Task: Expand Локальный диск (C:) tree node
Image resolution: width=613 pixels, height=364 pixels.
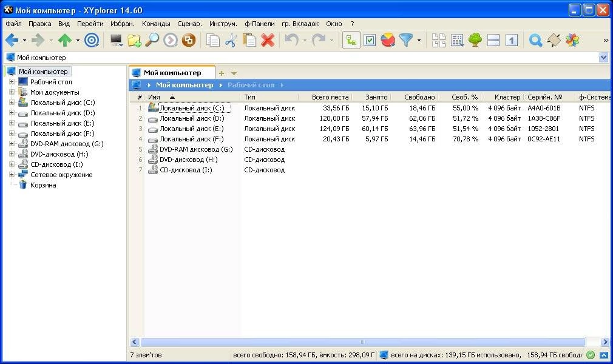Action: (12, 103)
